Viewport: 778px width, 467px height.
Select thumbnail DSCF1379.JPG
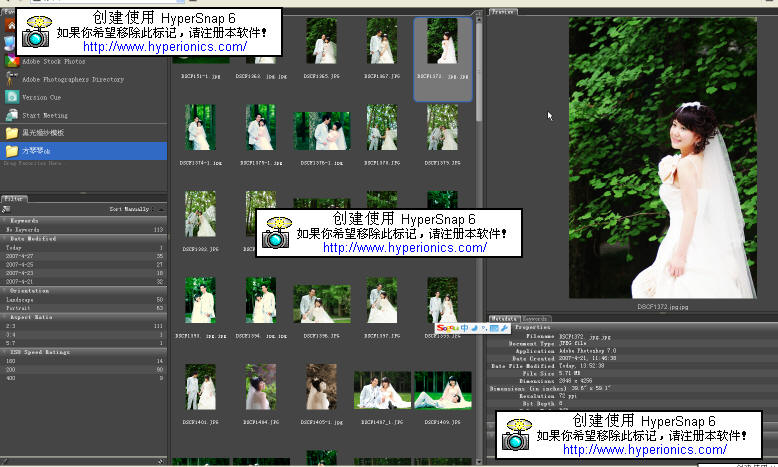443,127
